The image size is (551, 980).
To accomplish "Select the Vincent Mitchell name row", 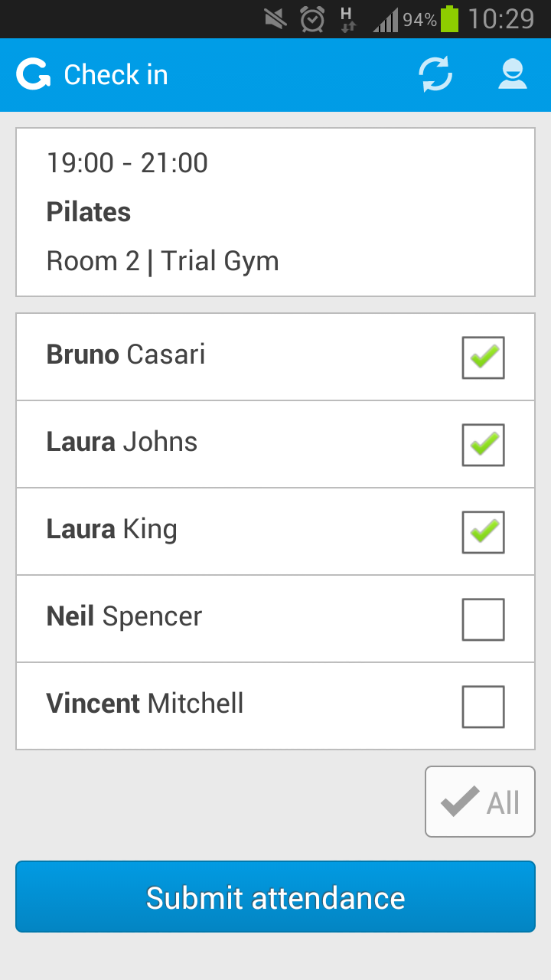I will coord(275,706).
